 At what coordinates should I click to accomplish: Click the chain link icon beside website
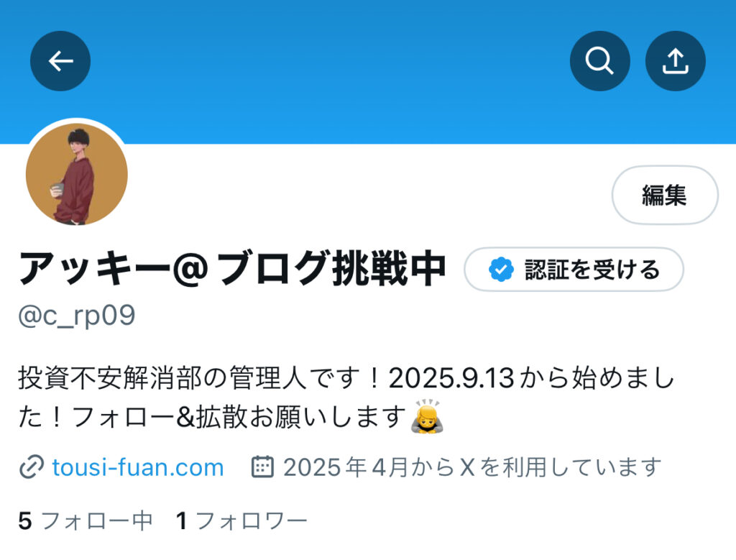coord(32,467)
